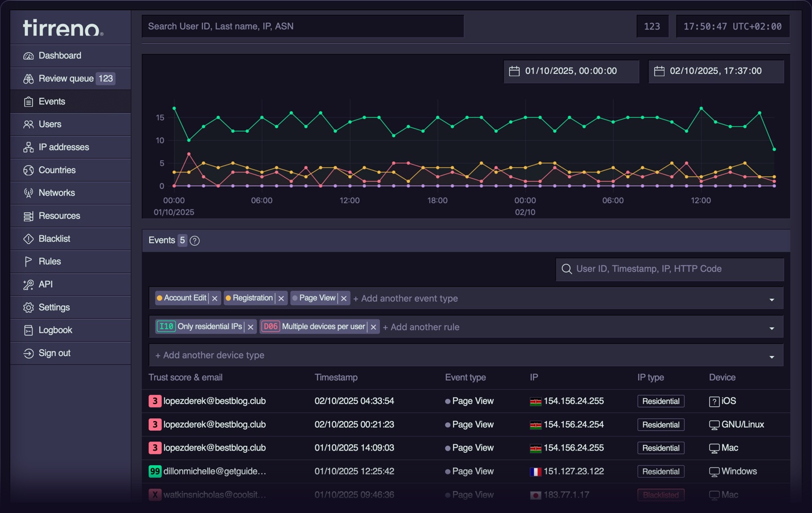Click the IP addresses sidebar icon
This screenshot has width=812, height=513.
point(28,146)
